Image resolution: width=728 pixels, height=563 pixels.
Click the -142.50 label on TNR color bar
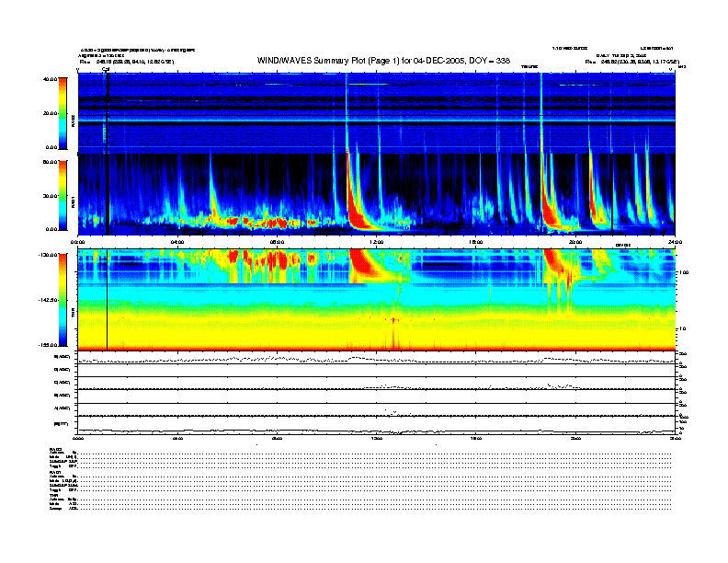click(48, 300)
